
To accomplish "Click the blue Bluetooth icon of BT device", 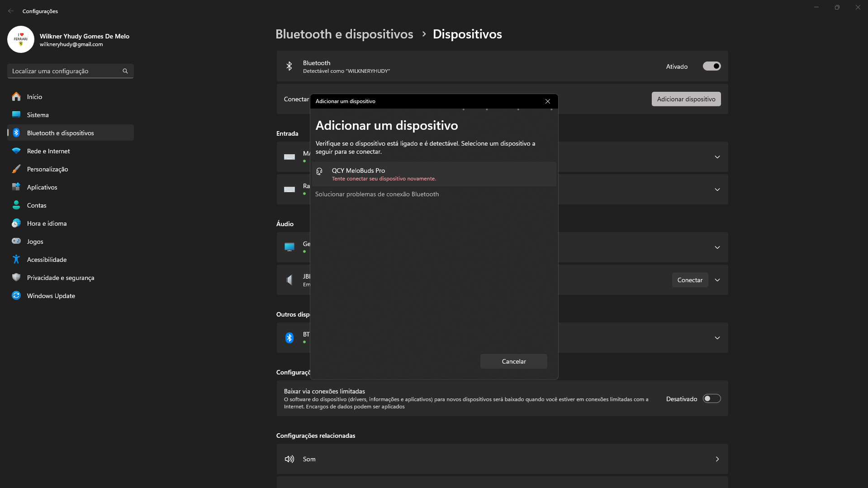I will point(289,338).
